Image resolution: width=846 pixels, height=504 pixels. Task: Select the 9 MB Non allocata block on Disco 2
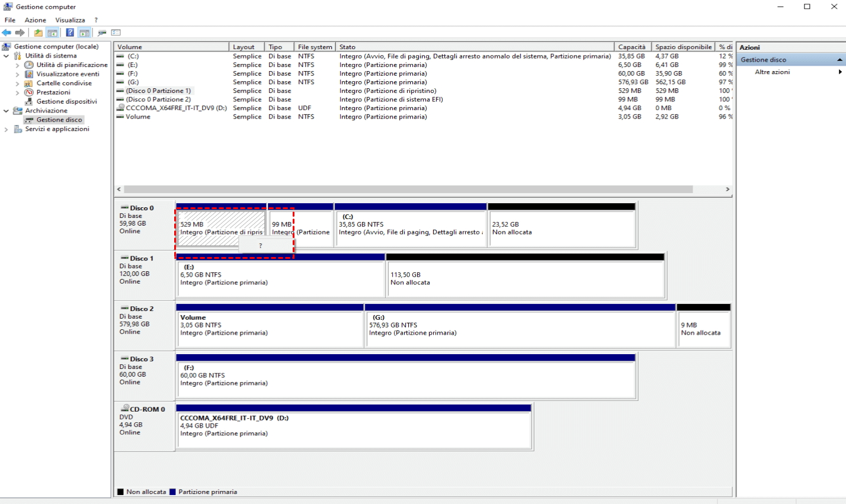[x=704, y=326]
